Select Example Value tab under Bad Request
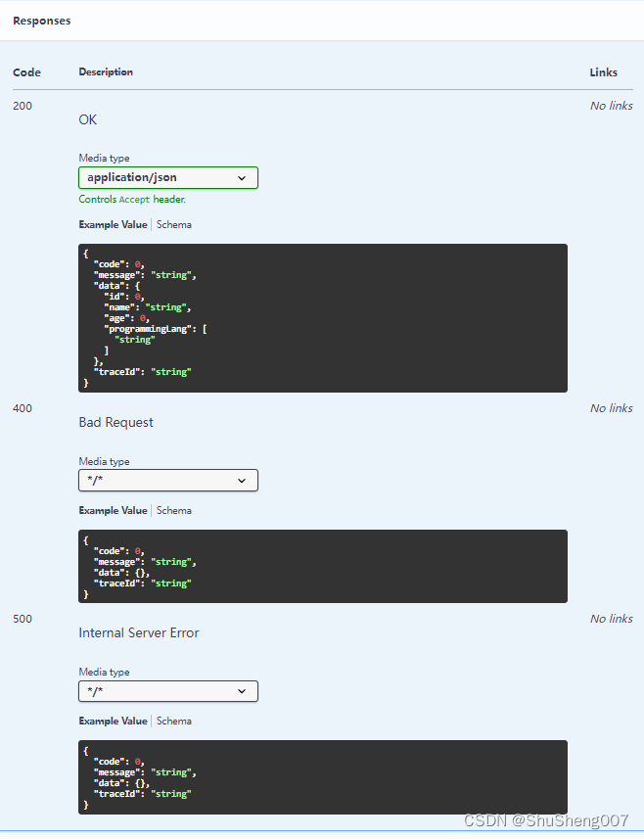This screenshot has width=644, height=839. (x=113, y=510)
